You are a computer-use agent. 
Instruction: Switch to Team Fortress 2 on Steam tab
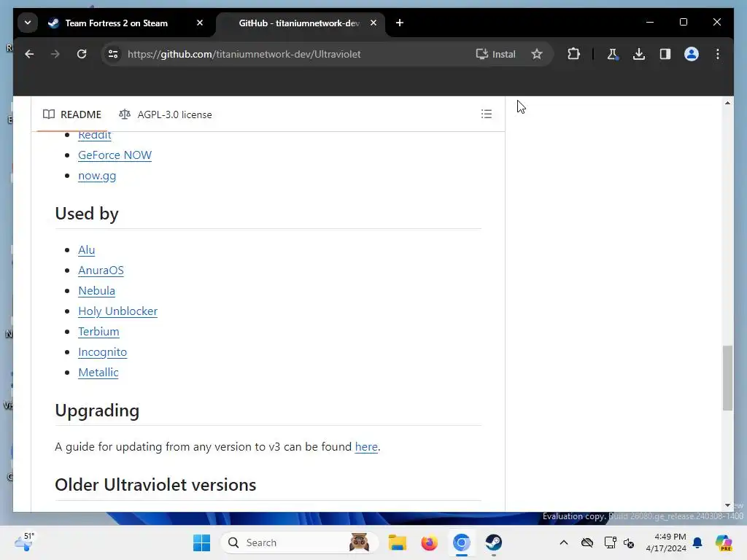click(116, 23)
